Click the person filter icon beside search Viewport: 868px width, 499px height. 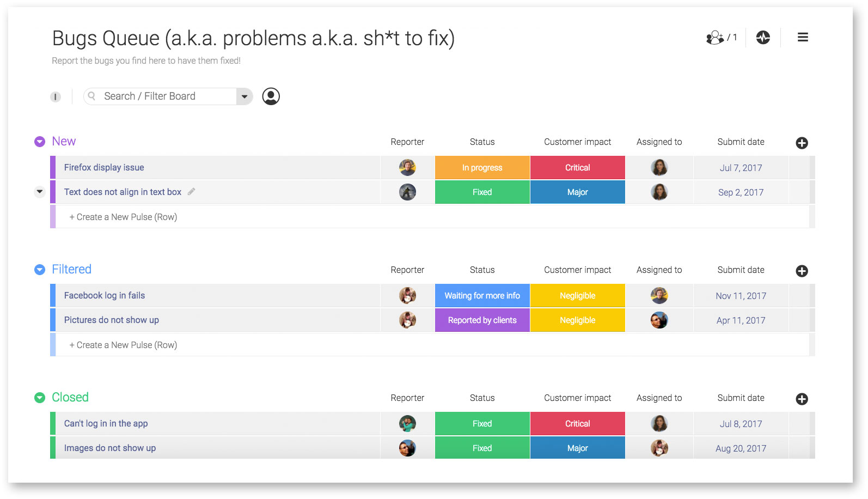click(x=271, y=96)
